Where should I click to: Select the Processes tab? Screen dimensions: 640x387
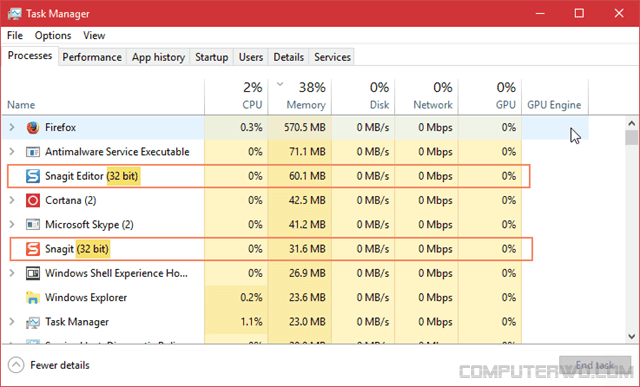click(x=30, y=56)
